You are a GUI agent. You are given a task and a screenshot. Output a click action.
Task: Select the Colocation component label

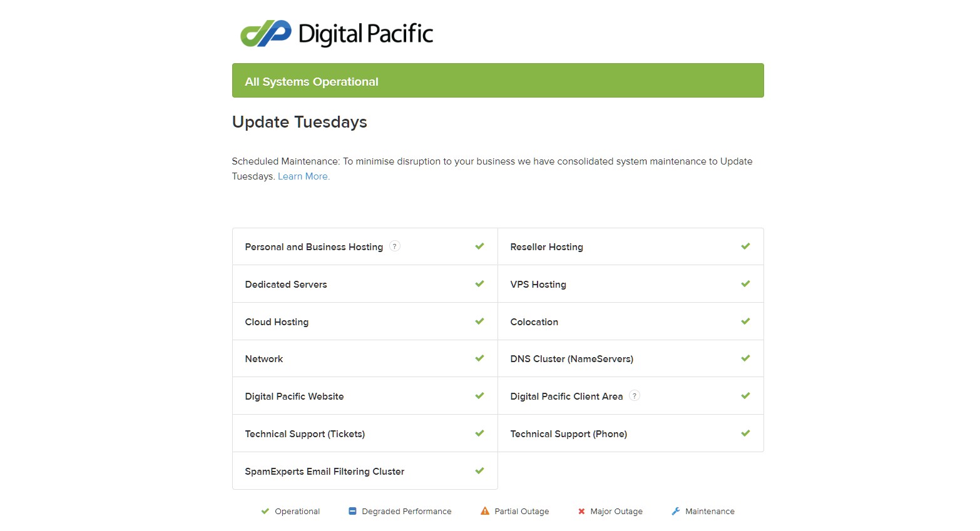pos(534,322)
